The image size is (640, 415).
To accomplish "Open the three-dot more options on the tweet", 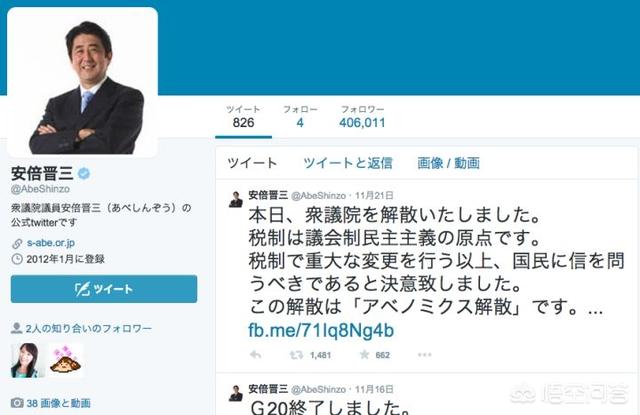I will (x=424, y=355).
